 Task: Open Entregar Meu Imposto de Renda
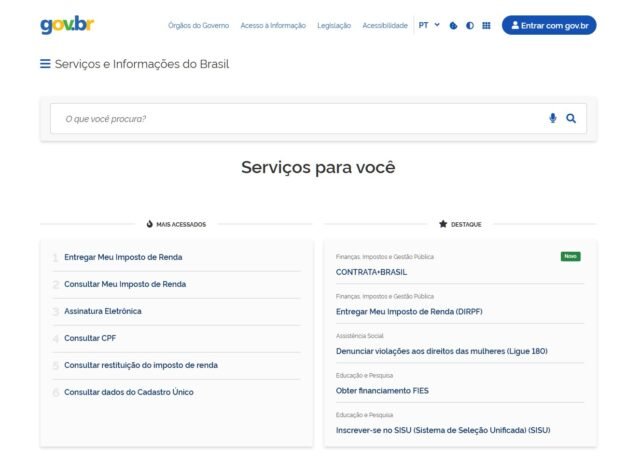pyautogui.click(x=123, y=257)
